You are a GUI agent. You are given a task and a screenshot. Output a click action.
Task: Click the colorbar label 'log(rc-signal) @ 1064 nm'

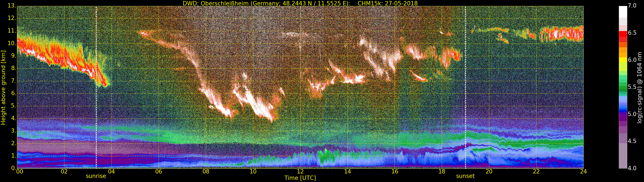click(639, 88)
